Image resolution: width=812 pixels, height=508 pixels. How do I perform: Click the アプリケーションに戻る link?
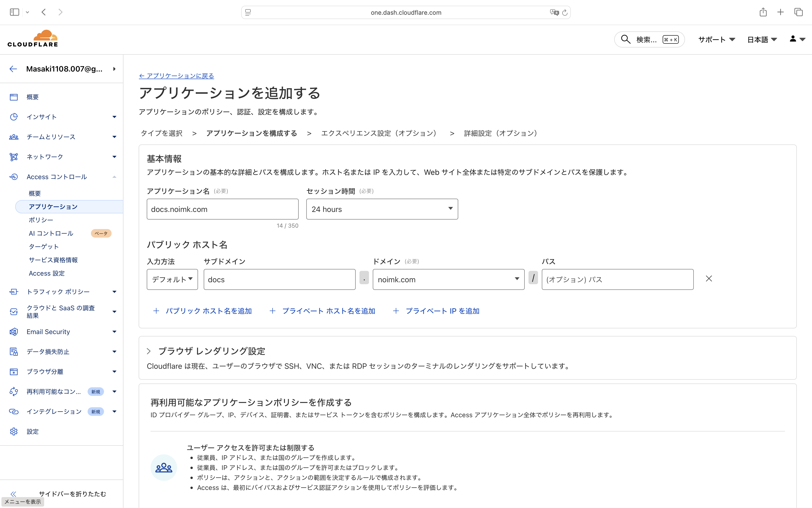(176, 76)
